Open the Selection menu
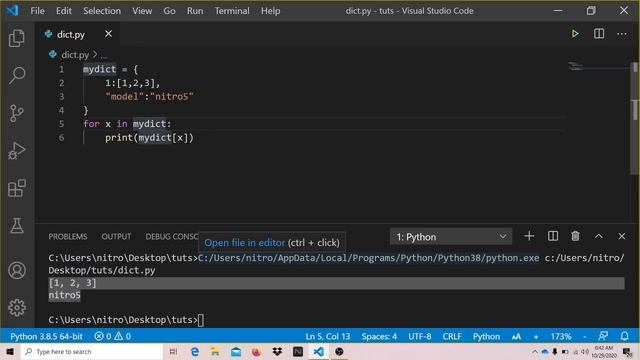The image size is (640, 360). pyautogui.click(x=102, y=11)
